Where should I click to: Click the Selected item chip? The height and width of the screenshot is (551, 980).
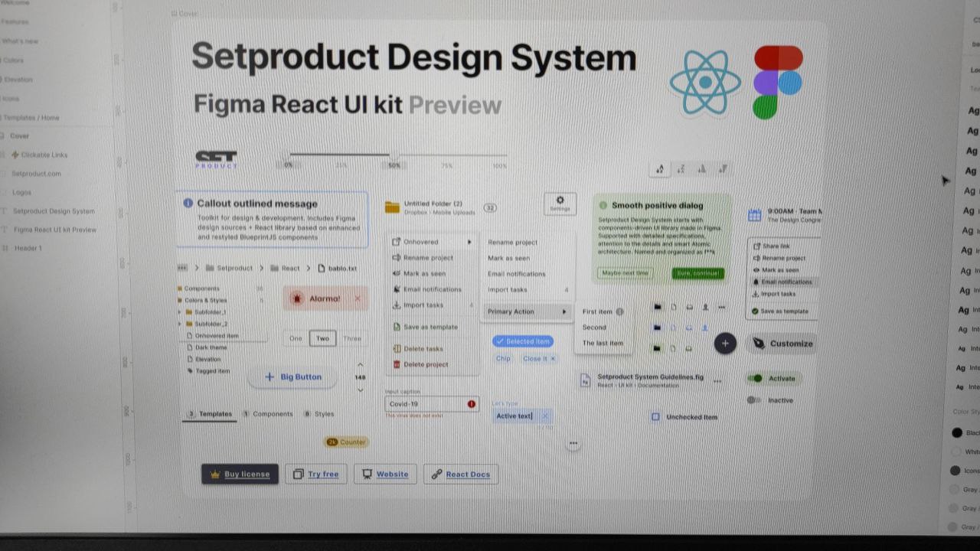coord(523,341)
